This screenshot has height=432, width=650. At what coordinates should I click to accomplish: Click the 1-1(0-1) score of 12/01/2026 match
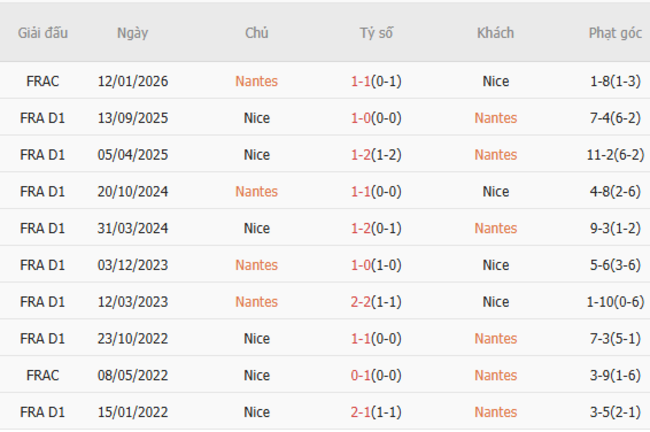coord(376,81)
